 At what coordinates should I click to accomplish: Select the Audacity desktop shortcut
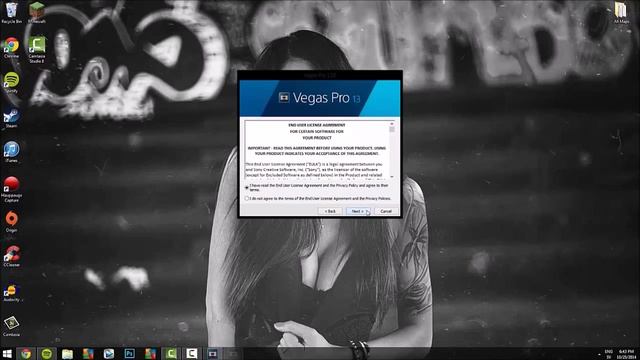[11, 292]
